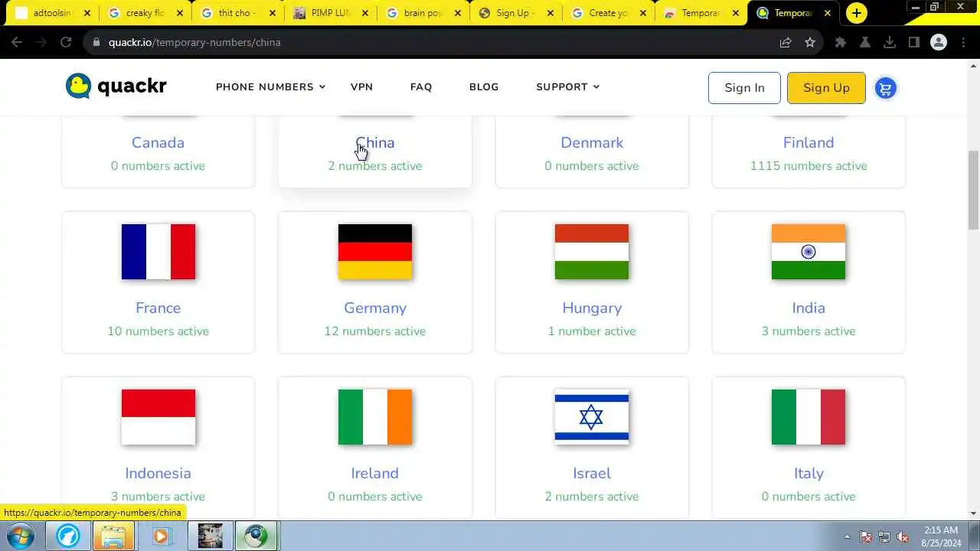Open the Israel country link

click(592, 473)
